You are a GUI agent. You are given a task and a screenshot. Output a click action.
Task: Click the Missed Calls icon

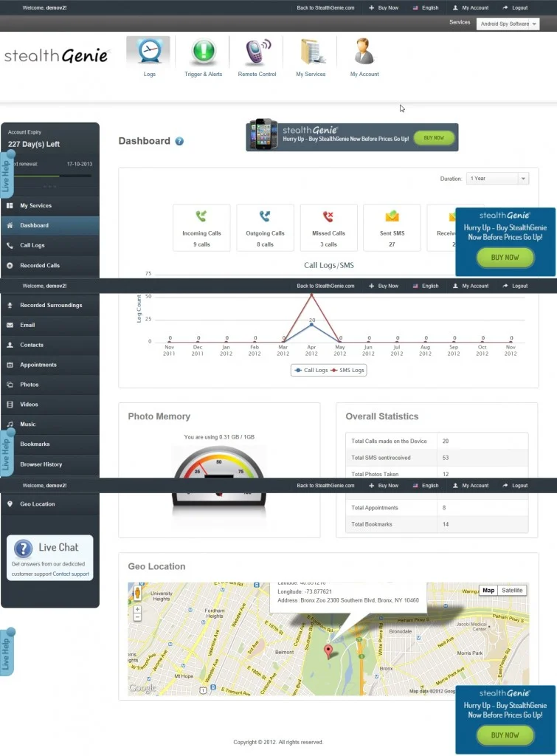pos(328,216)
